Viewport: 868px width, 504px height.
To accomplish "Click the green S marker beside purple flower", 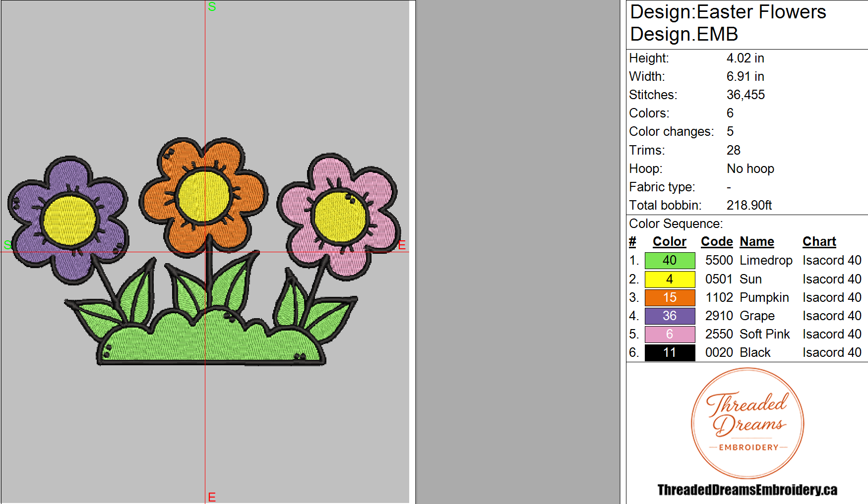I will click(x=7, y=245).
